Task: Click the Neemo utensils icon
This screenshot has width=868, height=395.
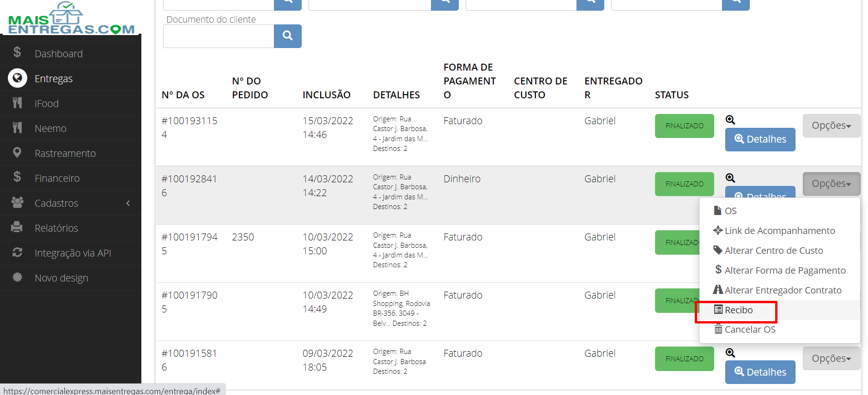Action: (17, 127)
